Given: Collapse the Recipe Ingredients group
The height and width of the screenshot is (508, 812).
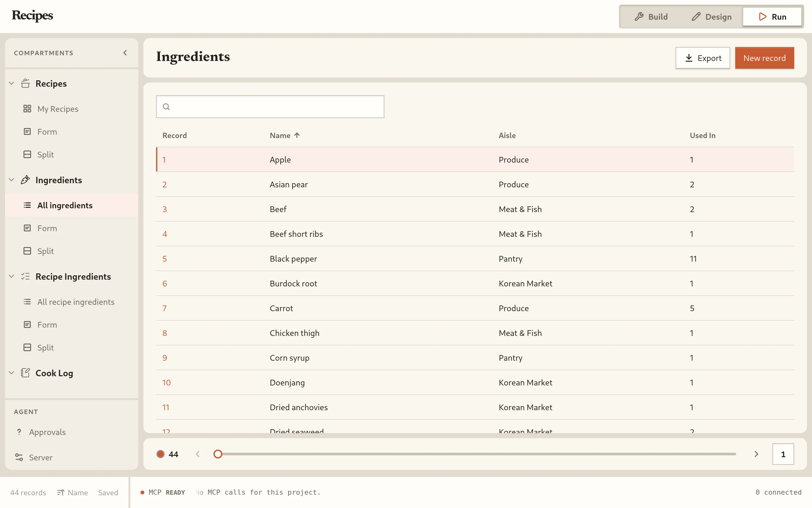Looking at the screenshot, I should point(11,277).
